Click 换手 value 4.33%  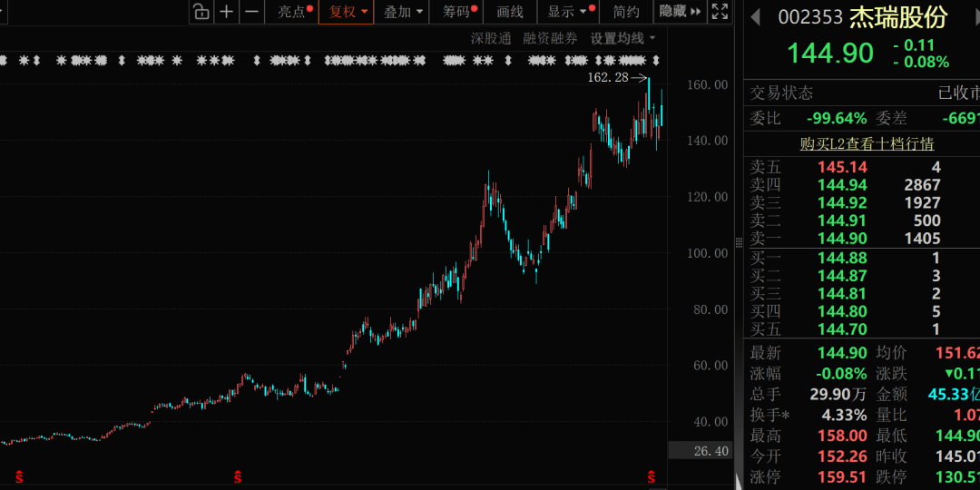tap(844, 415)
